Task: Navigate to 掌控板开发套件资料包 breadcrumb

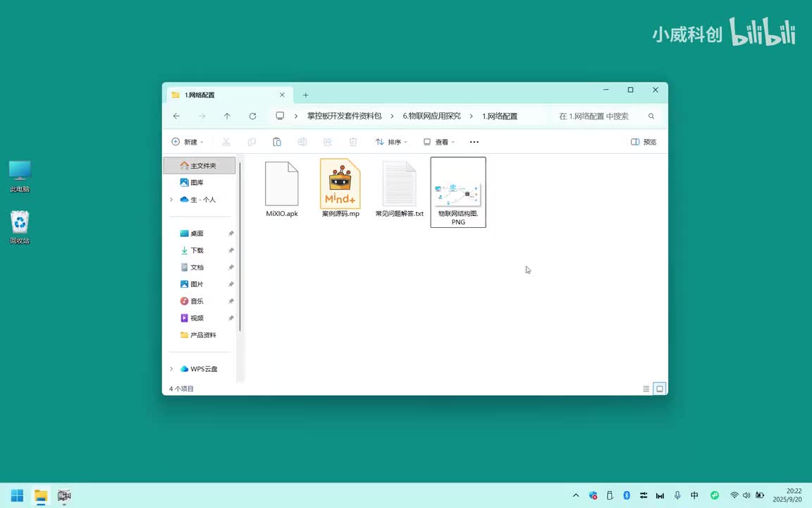Action: (345, 116)
